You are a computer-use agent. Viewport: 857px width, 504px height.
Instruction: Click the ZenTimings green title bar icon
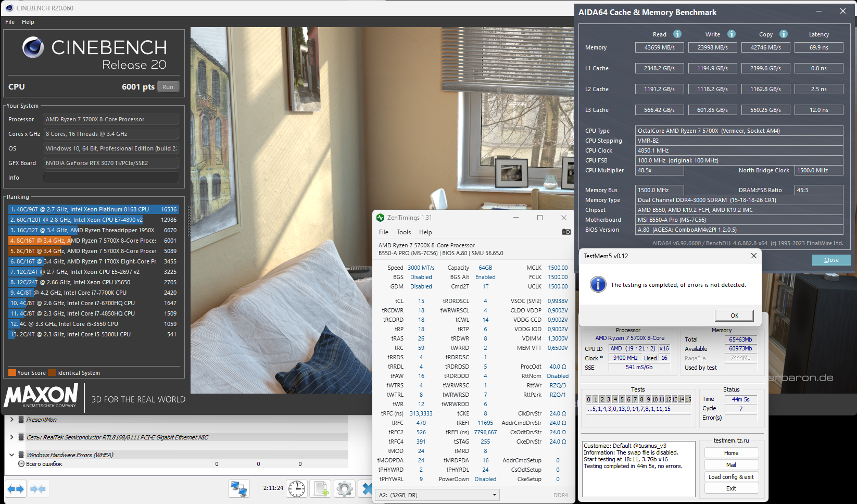pyautogui.click(x=381, y=218)
